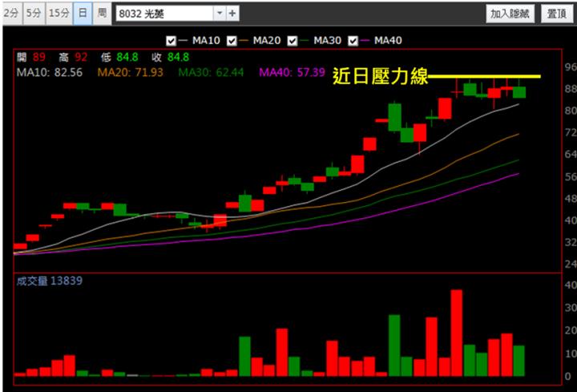Click the plus button next to stock selector

tap(232, 14)
